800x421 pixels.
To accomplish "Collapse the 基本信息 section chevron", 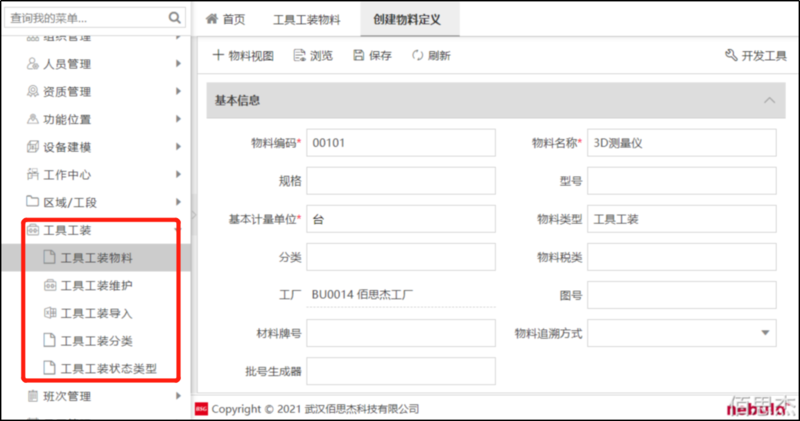I will pos(769,101).
